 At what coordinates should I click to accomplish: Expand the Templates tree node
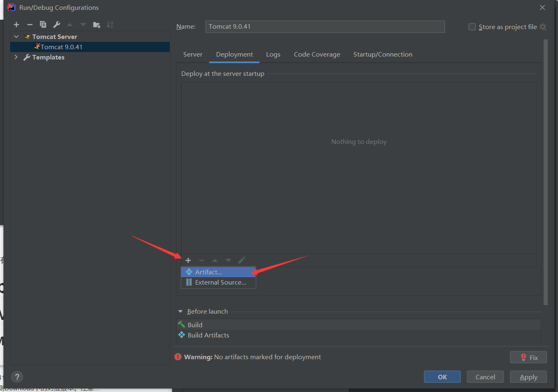[x=16, y=57]
